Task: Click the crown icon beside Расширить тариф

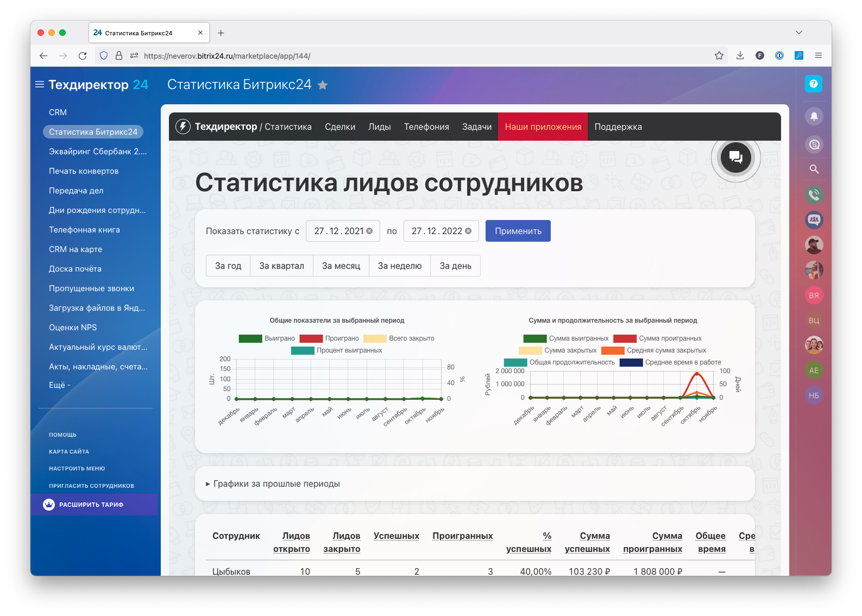Action: tap(49, 505)
